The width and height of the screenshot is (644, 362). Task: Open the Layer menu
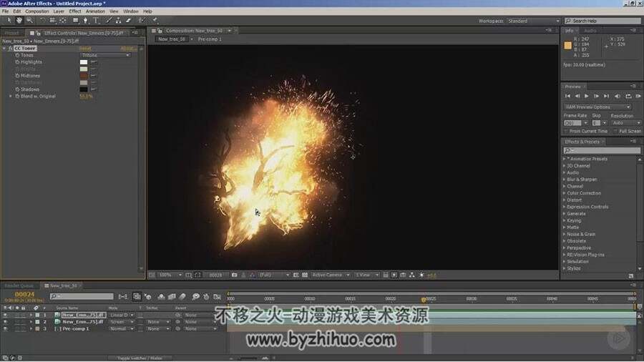(x=59, y=11)
